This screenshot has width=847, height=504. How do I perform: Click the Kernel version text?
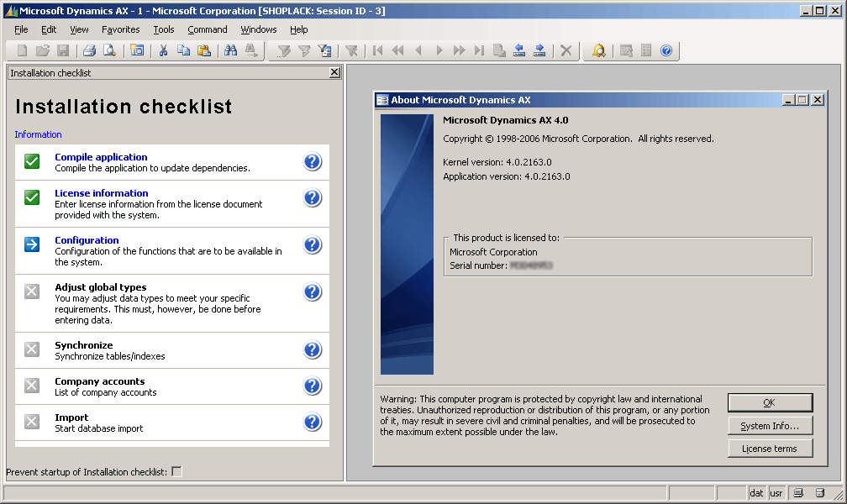(x=497, y=162)
